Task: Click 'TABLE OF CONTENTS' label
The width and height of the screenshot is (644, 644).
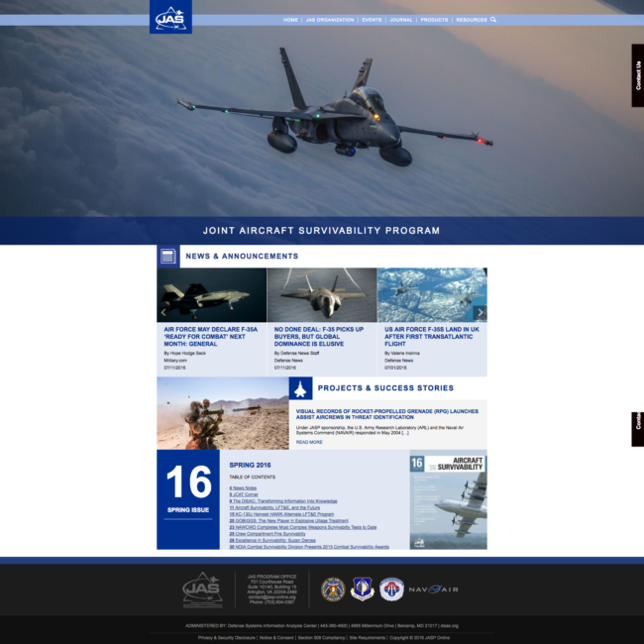Action: tap(253, 478)
